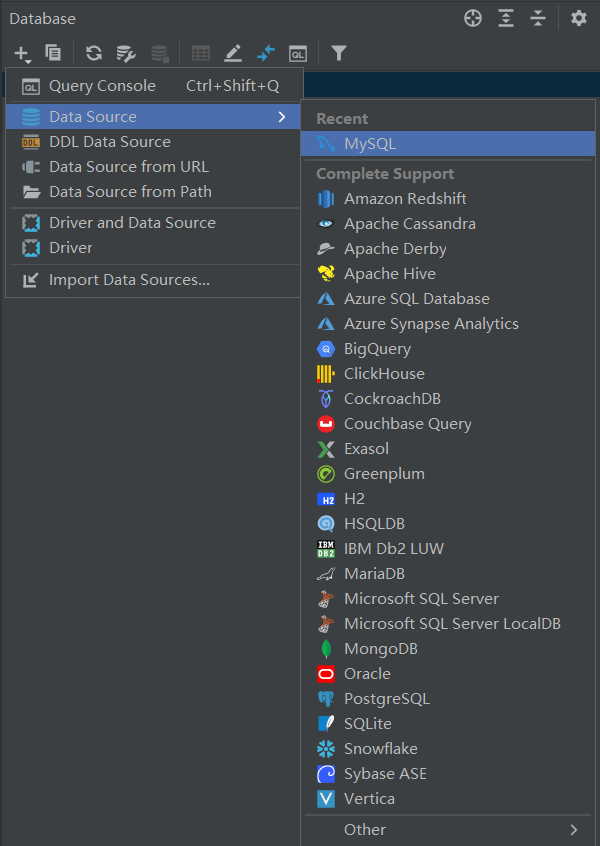Click the Expand All icon
600x846 pixels.
pyautogui.click(x=506, y=18)
